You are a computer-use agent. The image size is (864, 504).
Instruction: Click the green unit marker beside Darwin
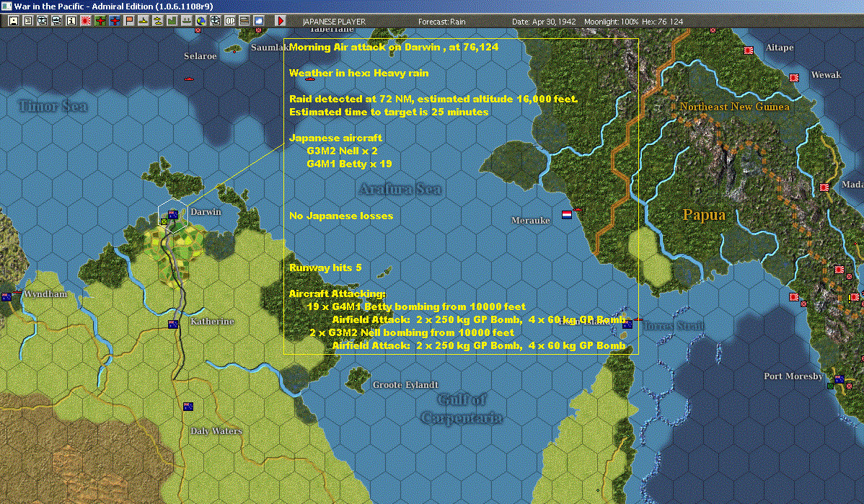tap(164, 221)
